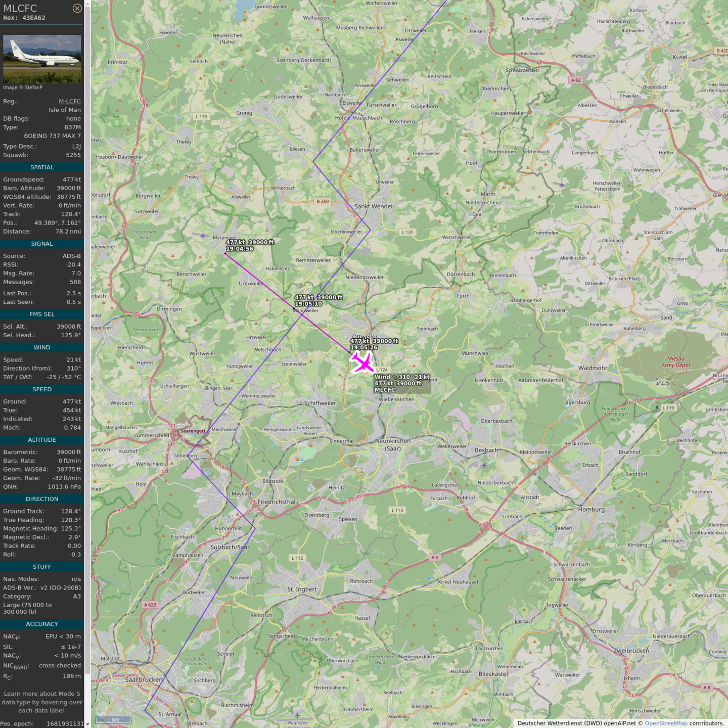Click the airfield icon below Bexbach
Viewport: 728px width, 728px height.
coord(484,465)
